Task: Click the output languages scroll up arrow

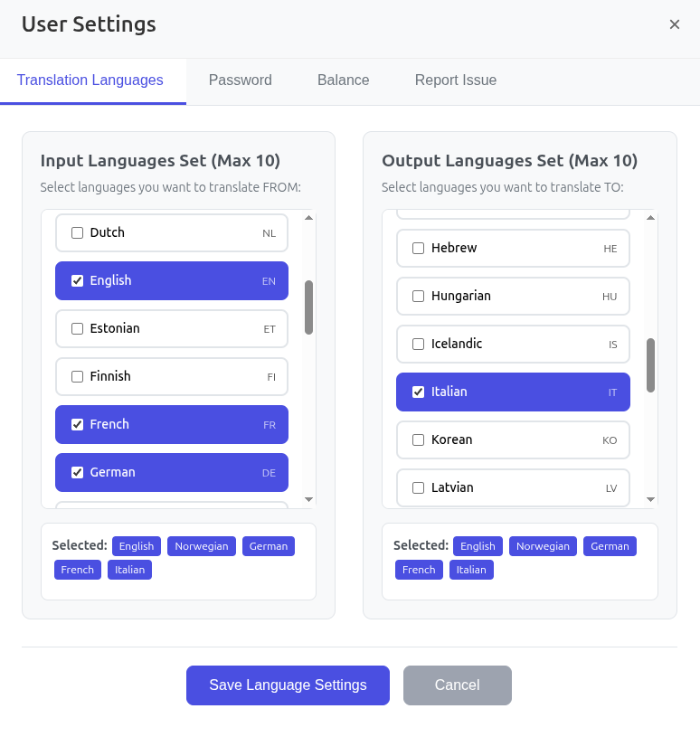Action: click(650, 218)
